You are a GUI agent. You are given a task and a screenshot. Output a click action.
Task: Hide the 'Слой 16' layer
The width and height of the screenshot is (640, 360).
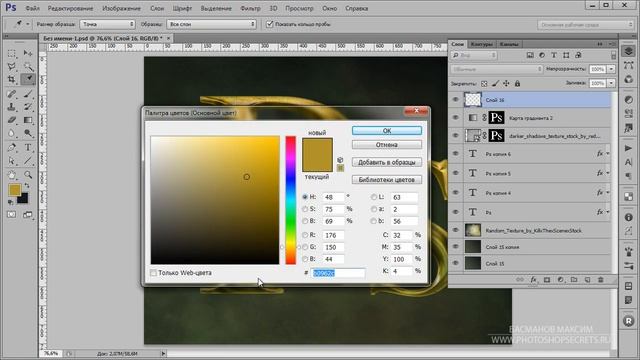(x=456, y=100)
